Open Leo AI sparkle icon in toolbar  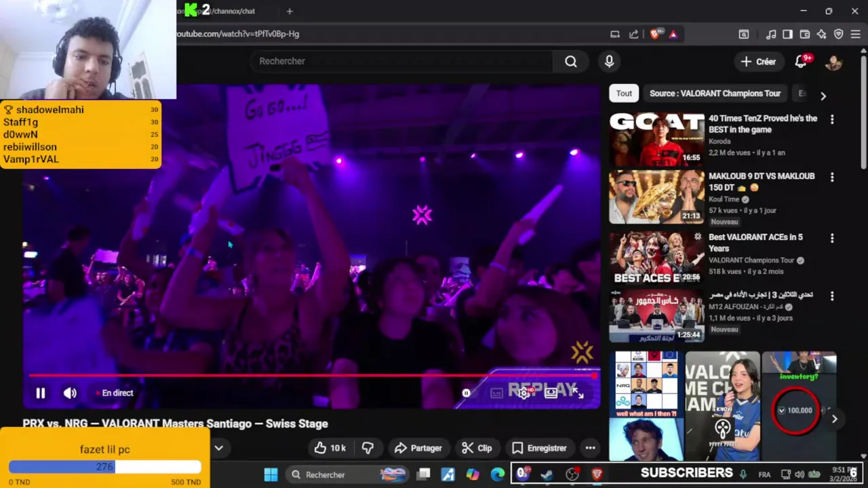821,34
